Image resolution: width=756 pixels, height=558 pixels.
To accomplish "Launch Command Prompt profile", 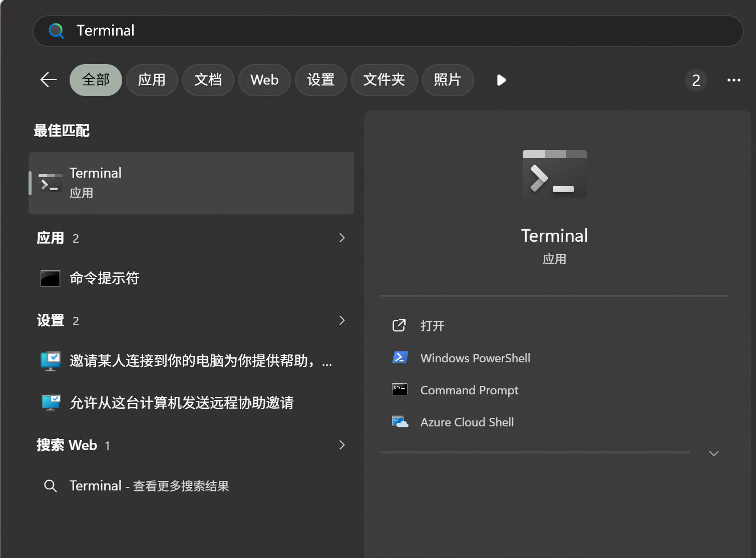I will (469, 390).
